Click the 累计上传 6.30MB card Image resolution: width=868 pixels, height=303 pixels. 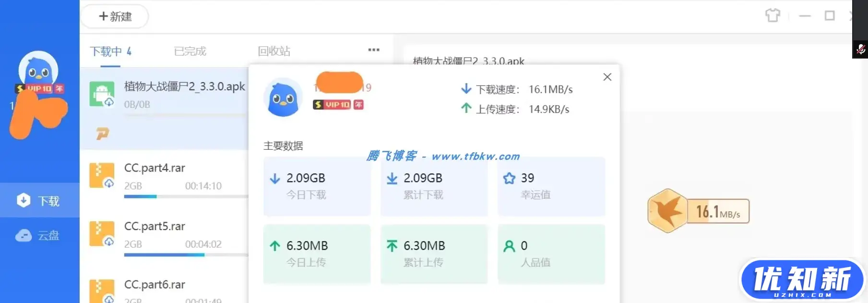(434, 254)
